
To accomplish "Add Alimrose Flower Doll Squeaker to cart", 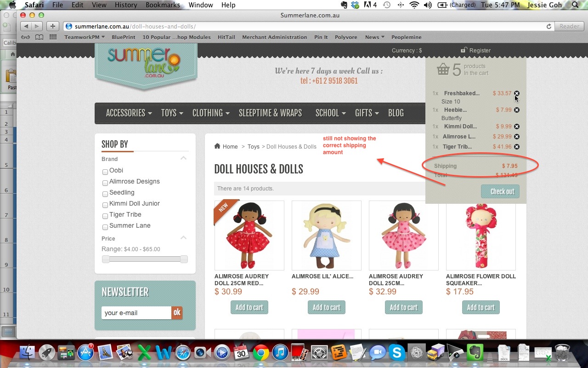I will point(481,307).
